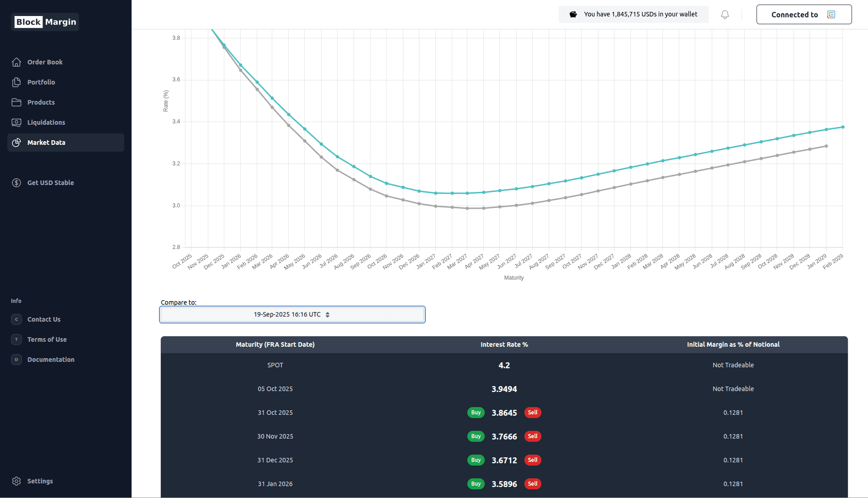This screenshot has height=498, width=868.
Task: Click Sell for 30 Nov 2025 maturity
Action: (x=533, y=436)
